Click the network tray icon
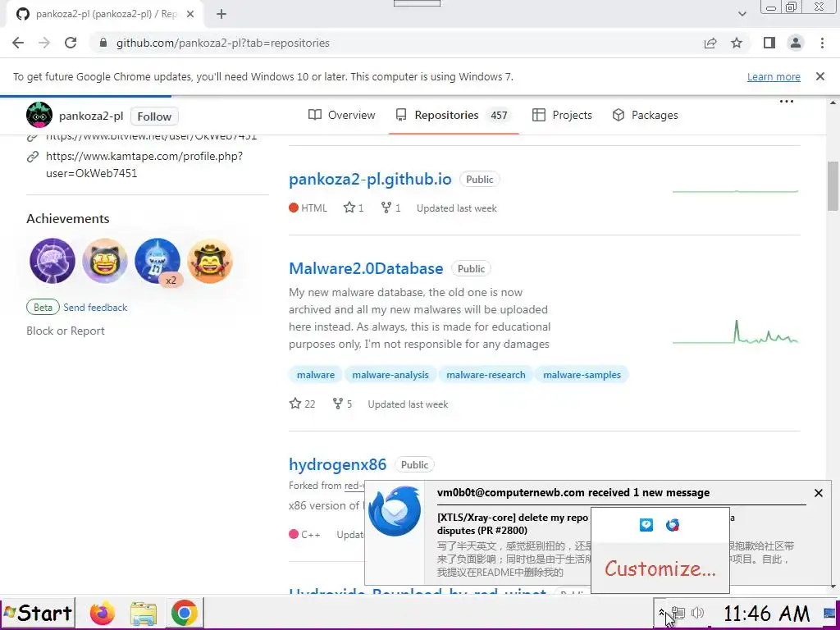 click(x=678, y=613)
